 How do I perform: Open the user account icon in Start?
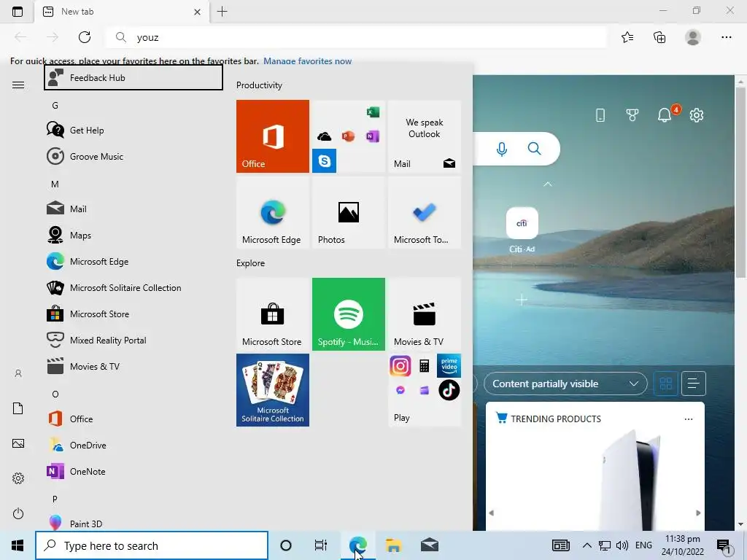tap(18, 373)
